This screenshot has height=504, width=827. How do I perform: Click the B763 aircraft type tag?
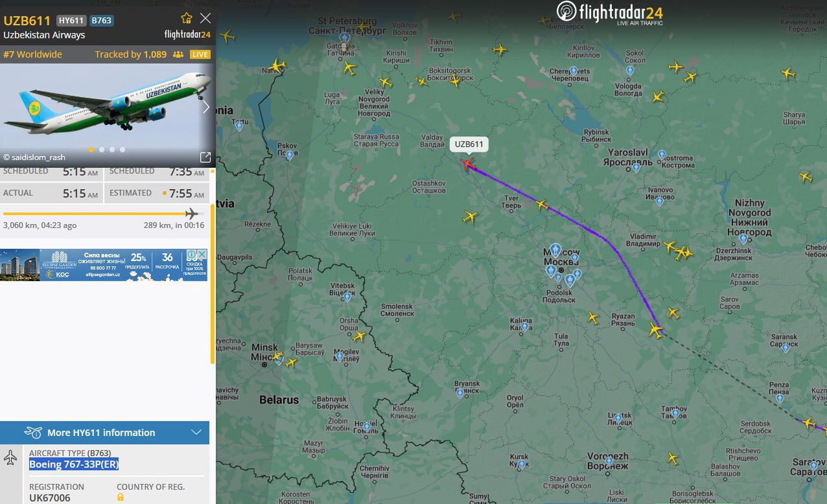(101, 20)
